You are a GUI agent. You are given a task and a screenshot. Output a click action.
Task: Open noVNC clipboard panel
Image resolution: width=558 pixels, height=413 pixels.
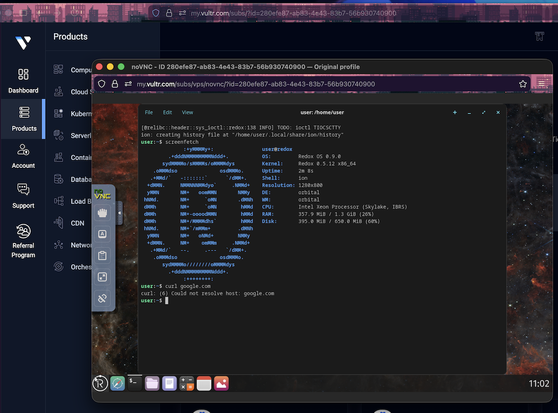102,255
